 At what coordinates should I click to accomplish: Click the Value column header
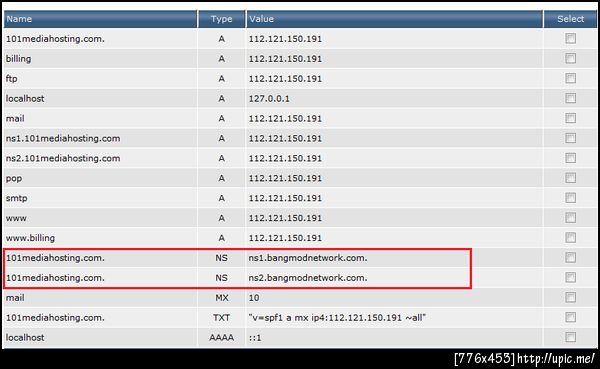point(395,19)
